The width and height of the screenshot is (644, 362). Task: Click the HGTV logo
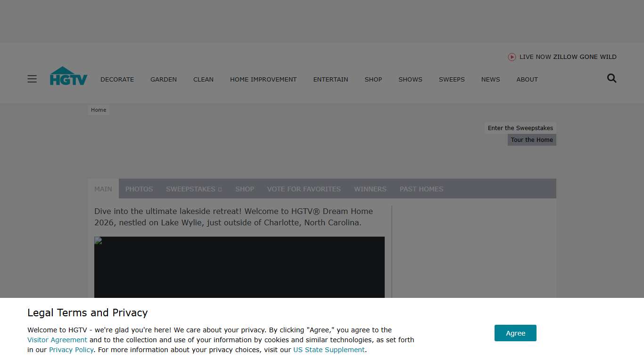pos(68,76)
